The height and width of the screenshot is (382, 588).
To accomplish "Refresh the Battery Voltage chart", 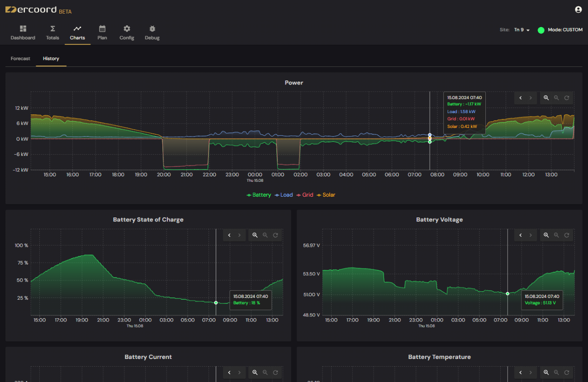I will coord(567,235).
